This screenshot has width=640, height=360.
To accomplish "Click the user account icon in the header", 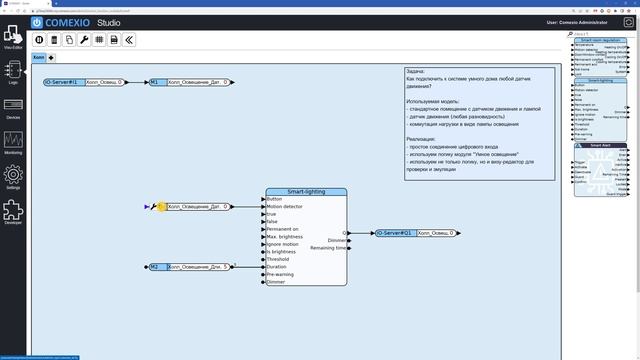I will click(629, 22).
